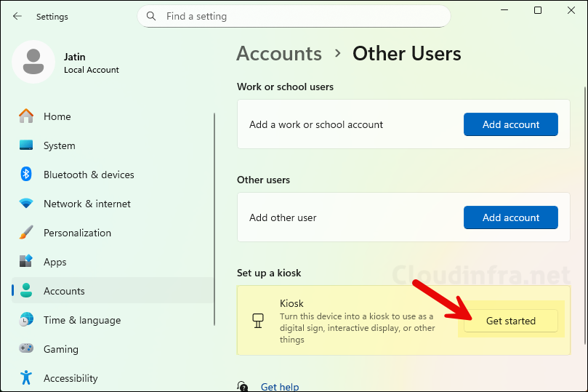Click the Apps icon in sidebar
This screenshot has width=588, height=392.
(26, 262)
